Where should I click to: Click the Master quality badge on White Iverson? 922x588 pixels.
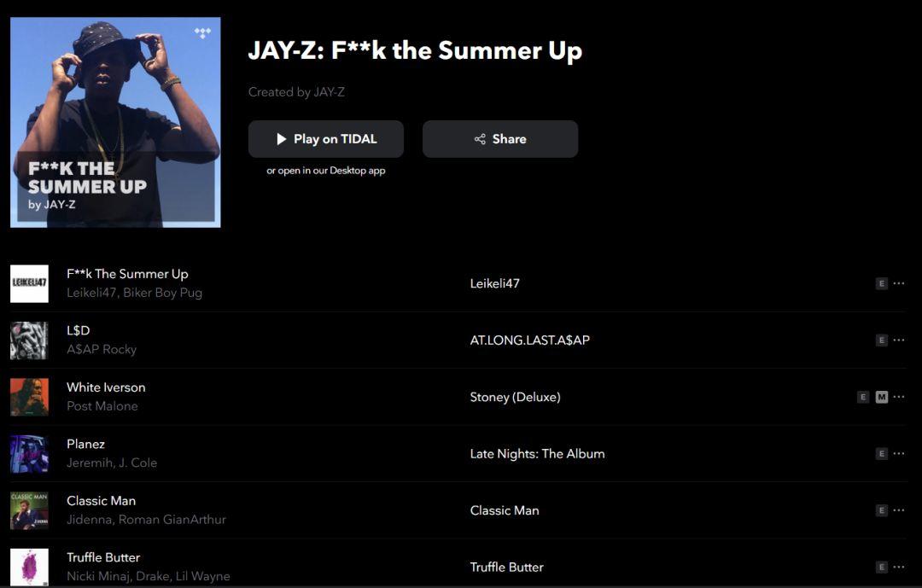[881, 397]
